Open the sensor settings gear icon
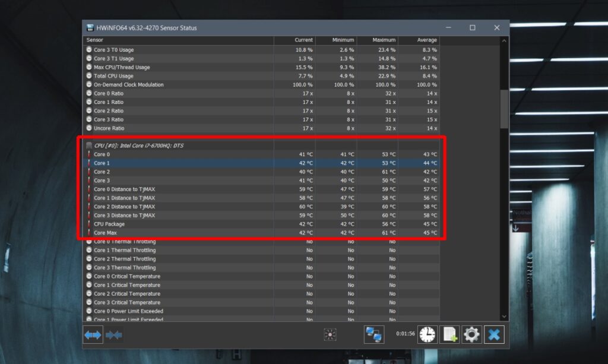608x364 pixels. pos(471,334)
